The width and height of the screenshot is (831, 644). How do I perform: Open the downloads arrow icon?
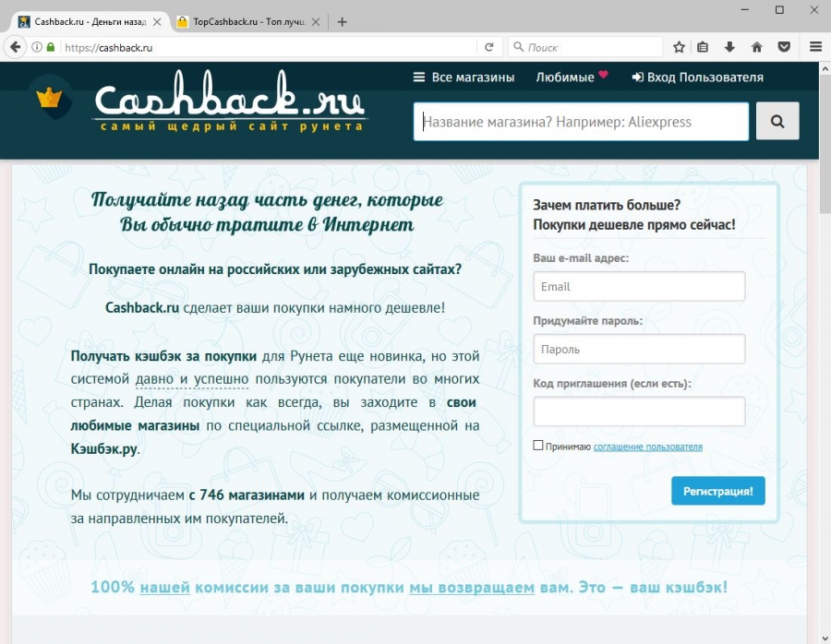[x=729, y=47]
